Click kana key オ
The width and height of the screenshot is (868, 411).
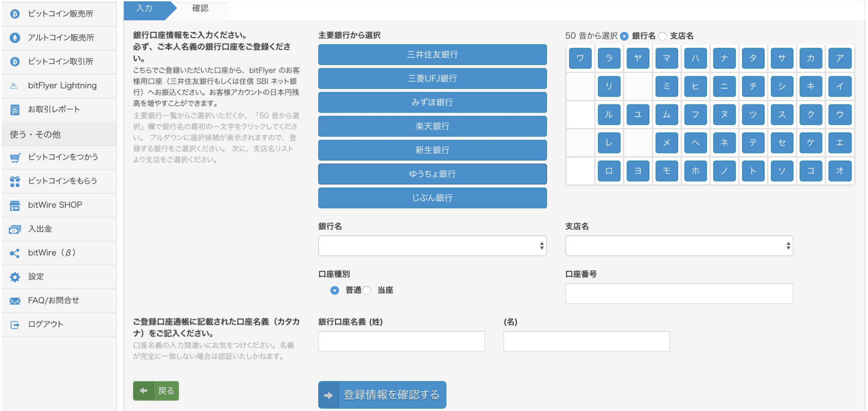click(x=840, y=171)
